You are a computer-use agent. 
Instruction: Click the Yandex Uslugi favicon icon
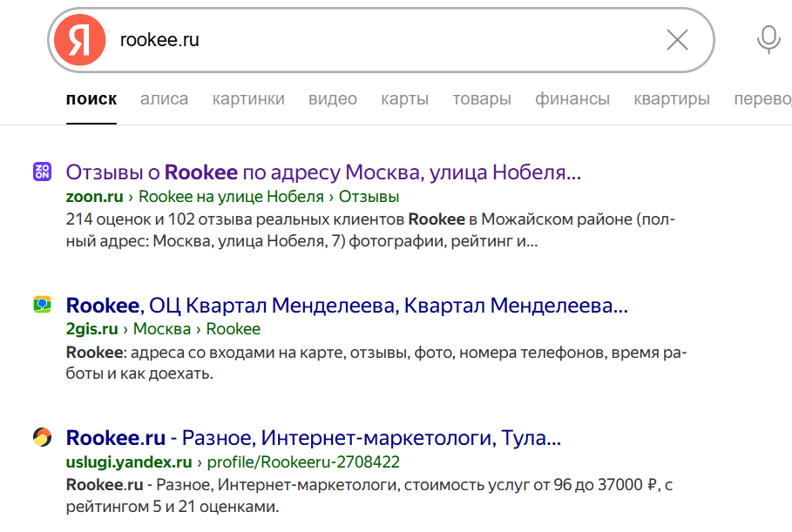tap(42, 437)
